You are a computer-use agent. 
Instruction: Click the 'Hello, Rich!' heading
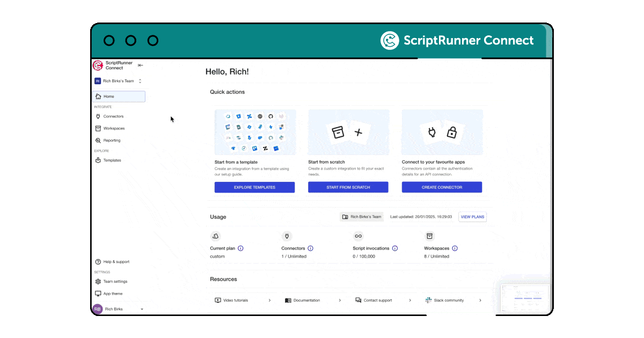coord(227,71)
